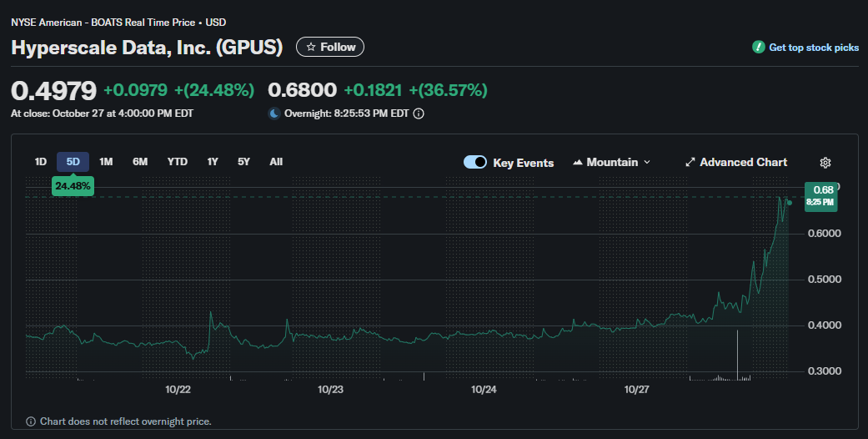
Task: Click the At close October 27 timestamp
Action: pyautogui.click(x=103, y=113)
